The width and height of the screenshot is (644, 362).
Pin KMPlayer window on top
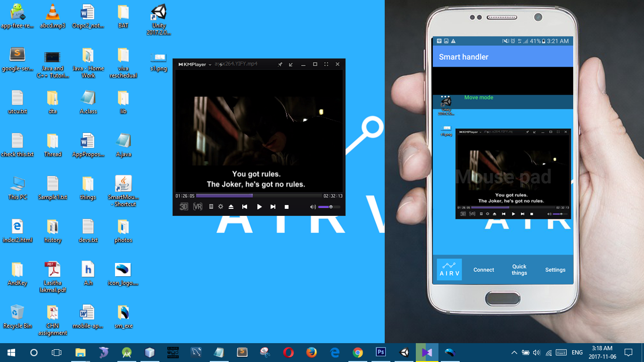pos(280,64)
